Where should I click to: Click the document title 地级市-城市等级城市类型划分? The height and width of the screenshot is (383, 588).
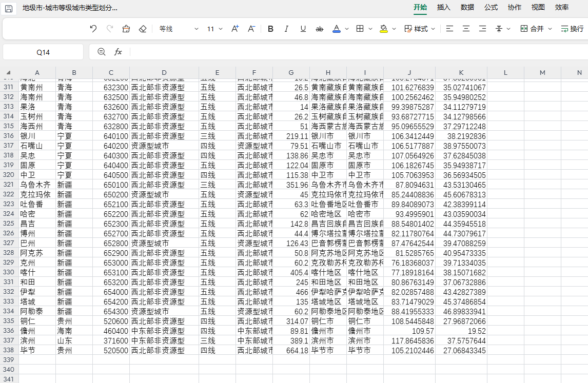pyautogui.click(x=70, y=8)
